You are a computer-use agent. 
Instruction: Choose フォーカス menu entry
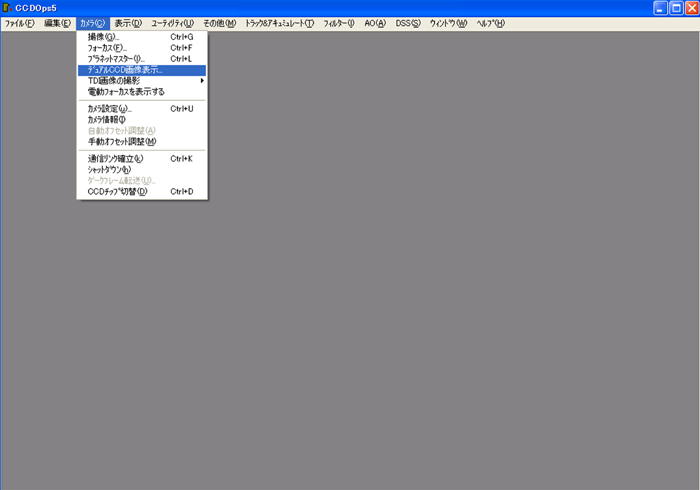click(x=108, y=48)
